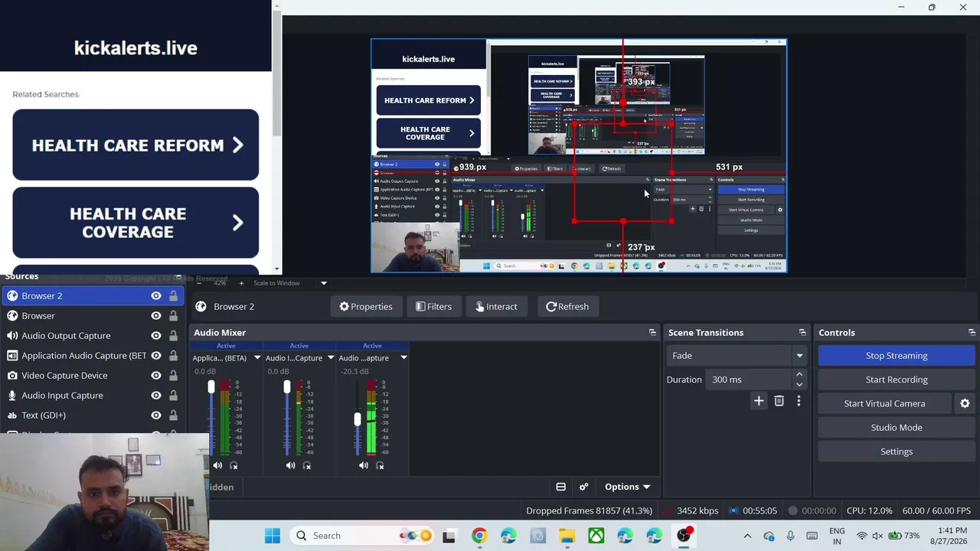This screenshot has width=980, height=551.
Task: Undock the Audio Mixer panel
Action: point(652,333)
